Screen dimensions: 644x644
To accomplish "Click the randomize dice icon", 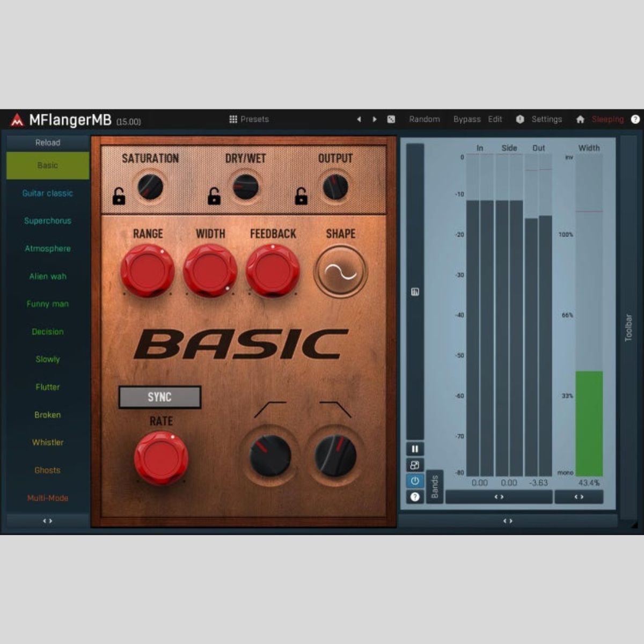I will pos(391,119).
